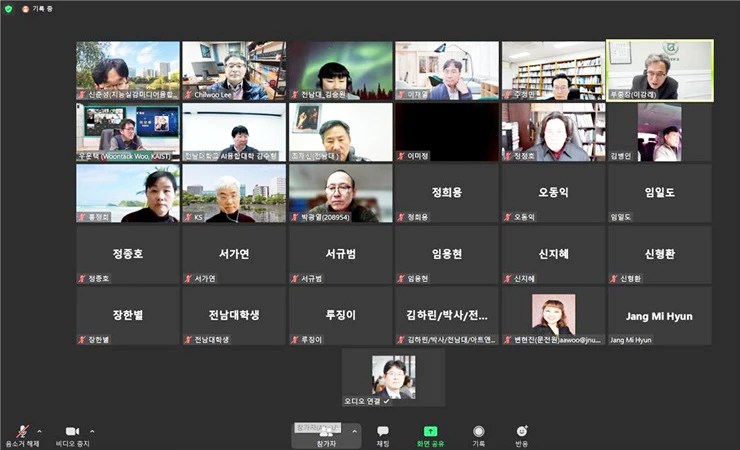
Task: Select the bottom center 오디오 연결 video tile
Action: 393,377
